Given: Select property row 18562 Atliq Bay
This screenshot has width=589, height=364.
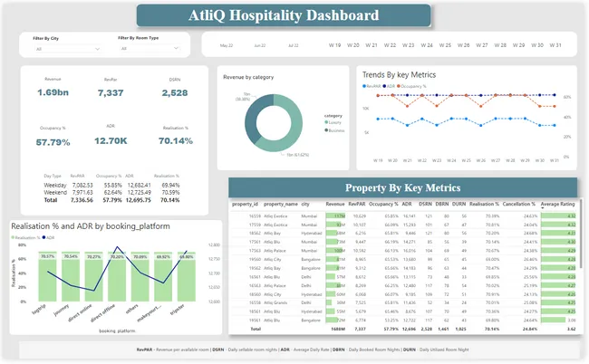Looking at the screenshot, I should click(403, 234).
